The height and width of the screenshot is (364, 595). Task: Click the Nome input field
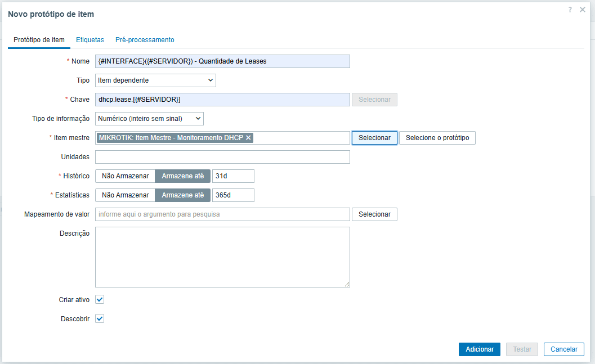[222, 61]
